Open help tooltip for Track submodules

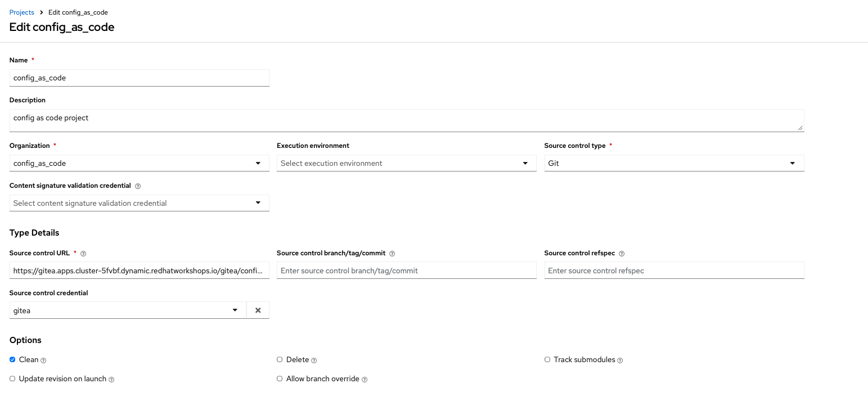click(620, 360)
